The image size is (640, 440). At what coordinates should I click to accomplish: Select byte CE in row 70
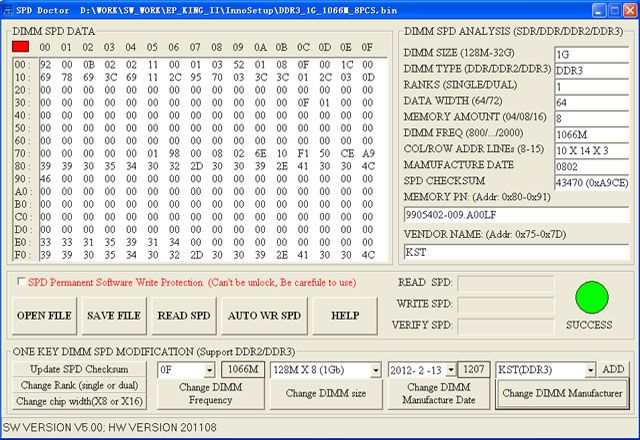(x=347, y=153)
